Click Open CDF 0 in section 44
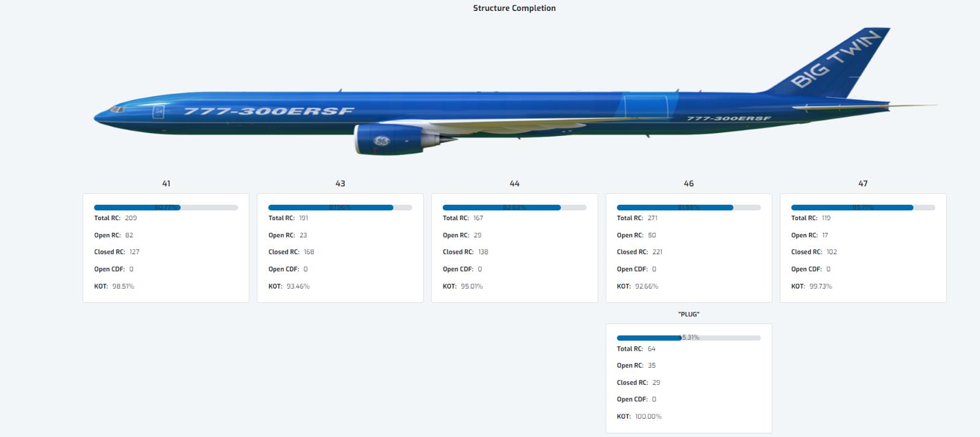 pos(462,269)
